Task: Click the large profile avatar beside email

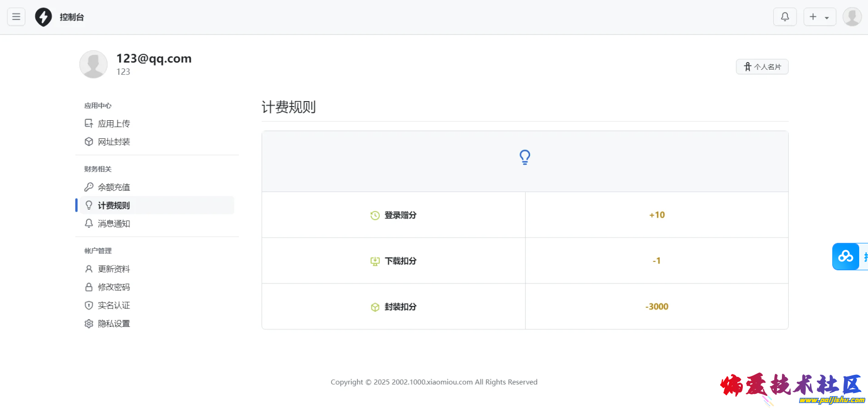Action: click(93, 65)
